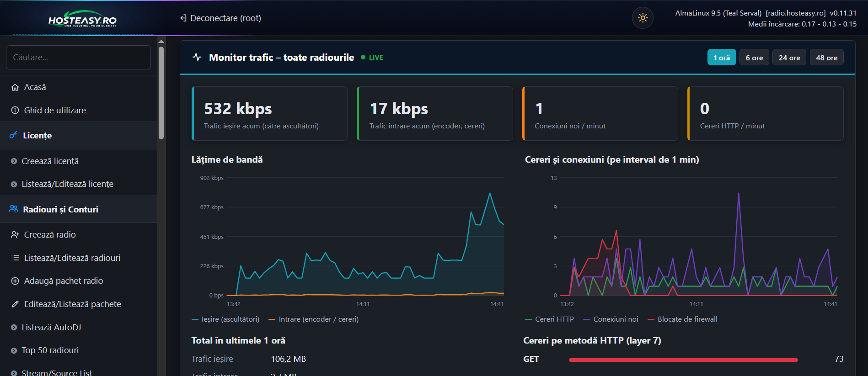This screenshot has width=868, height=376.
Task: Click the Conexiuni noi / minut card
Action: click(x=600, y=114)
